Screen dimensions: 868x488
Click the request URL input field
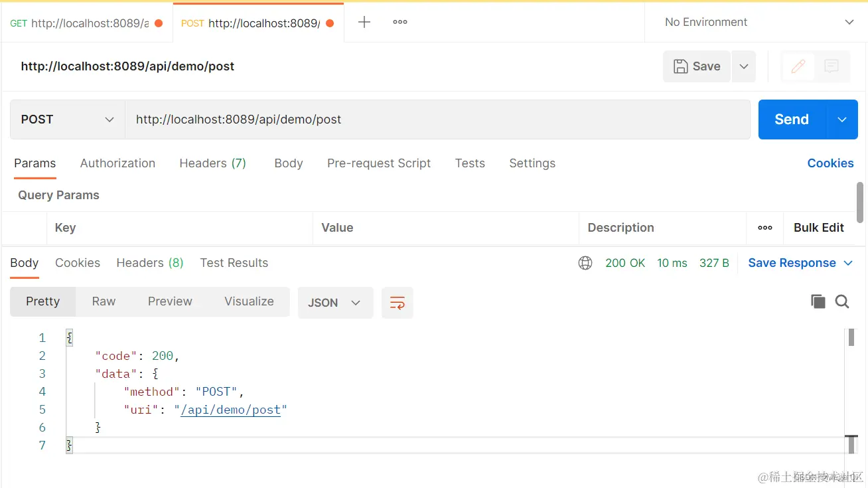437,120
